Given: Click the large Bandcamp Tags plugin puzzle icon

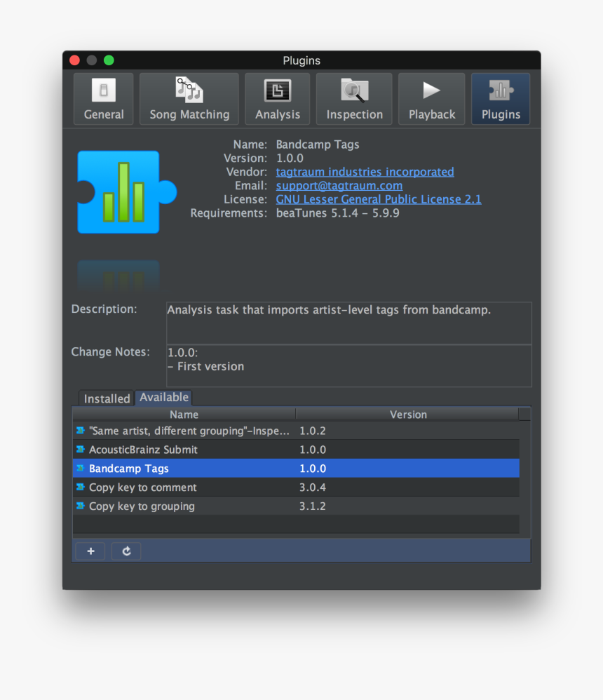Looking at the screenshot, I should tap(127, 192).
